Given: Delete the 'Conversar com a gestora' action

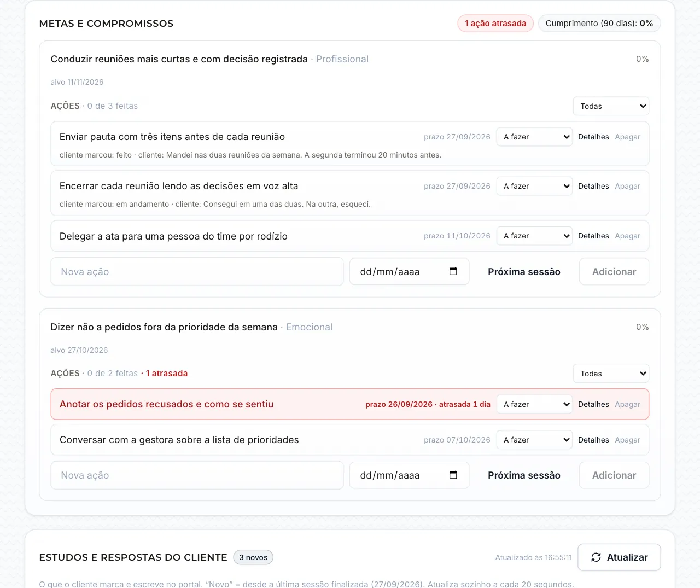Looking at the screenshot, I should coord(627,440).
